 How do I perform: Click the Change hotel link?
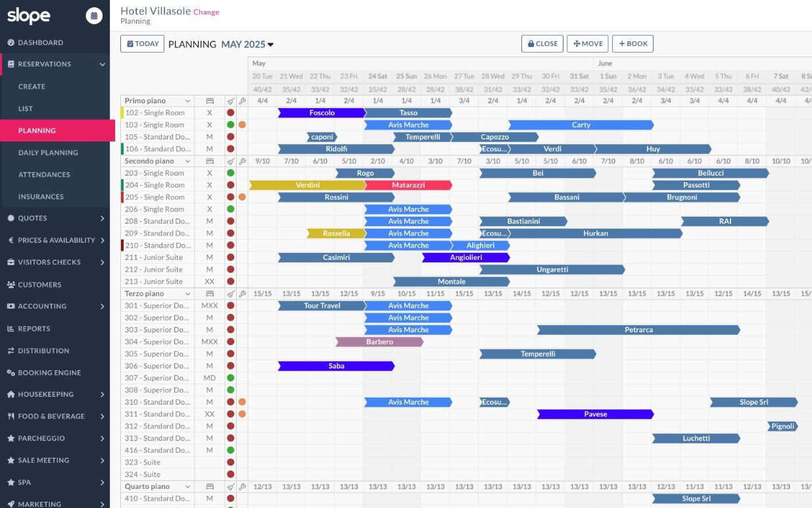click(206, 12)
